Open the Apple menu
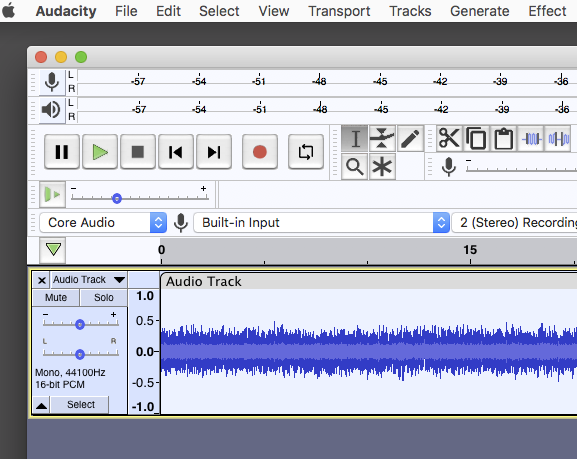The width and height of the screenshot is (577, 459). pos(8,10)
